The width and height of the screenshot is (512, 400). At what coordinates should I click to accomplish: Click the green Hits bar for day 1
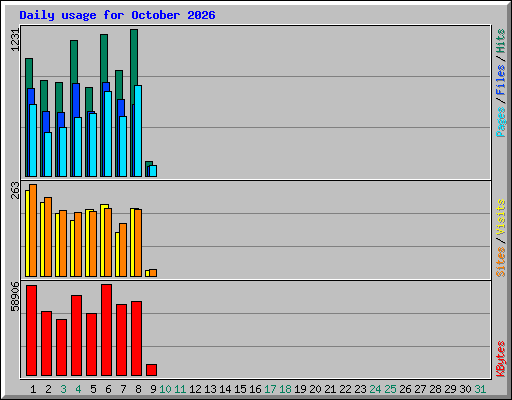[29, 73]
